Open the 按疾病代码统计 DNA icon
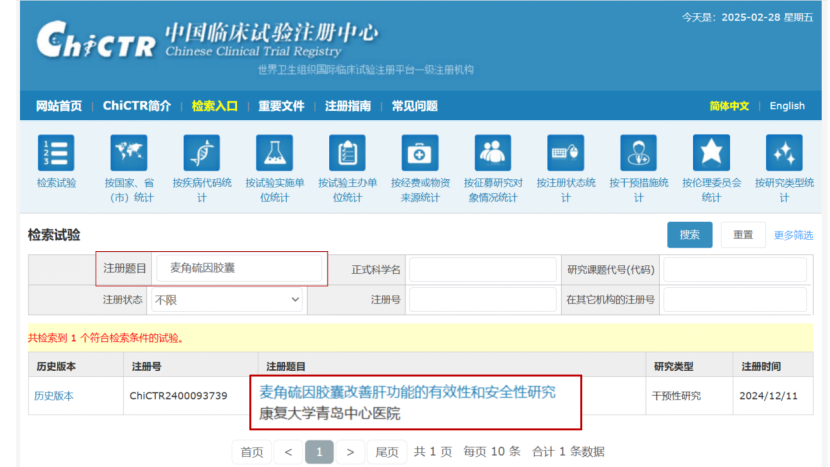Screen dimensions: 830x467 pyautogui.click(x=202, y=153)
